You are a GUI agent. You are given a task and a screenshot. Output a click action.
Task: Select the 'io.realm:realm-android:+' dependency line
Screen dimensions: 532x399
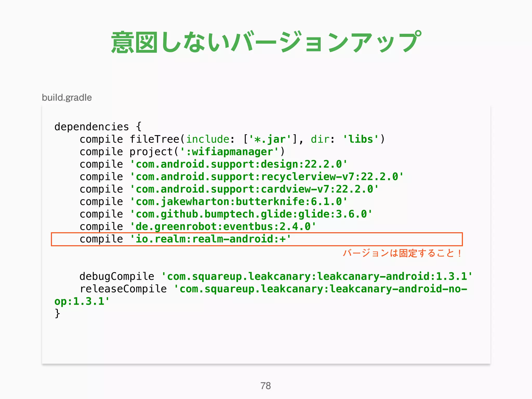click(x=257, y=239)
